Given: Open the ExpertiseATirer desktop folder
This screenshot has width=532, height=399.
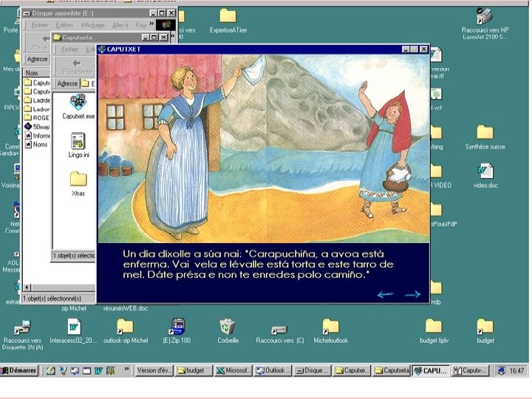Looking at the screenshot, I should click(228, 21).
